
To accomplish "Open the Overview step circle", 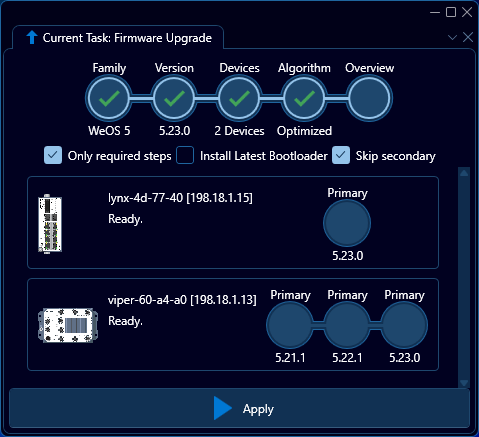I will tap(369, 98).
